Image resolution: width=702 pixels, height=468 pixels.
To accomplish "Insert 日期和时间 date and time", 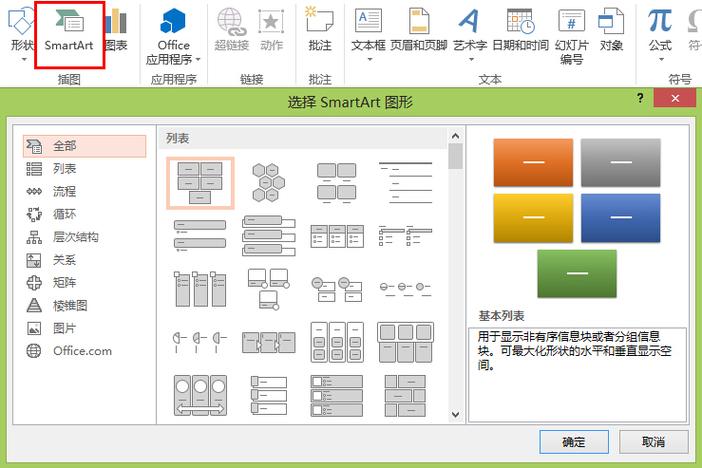I will [520, 30].
